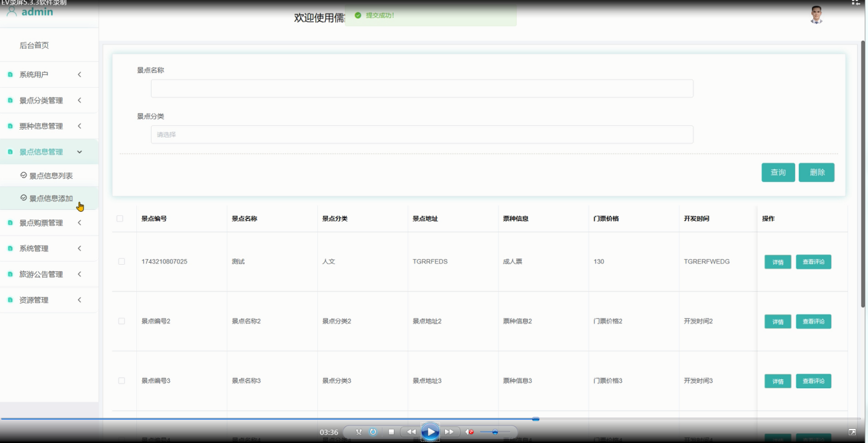Toggle the select-all checkbox in table header

120,218
